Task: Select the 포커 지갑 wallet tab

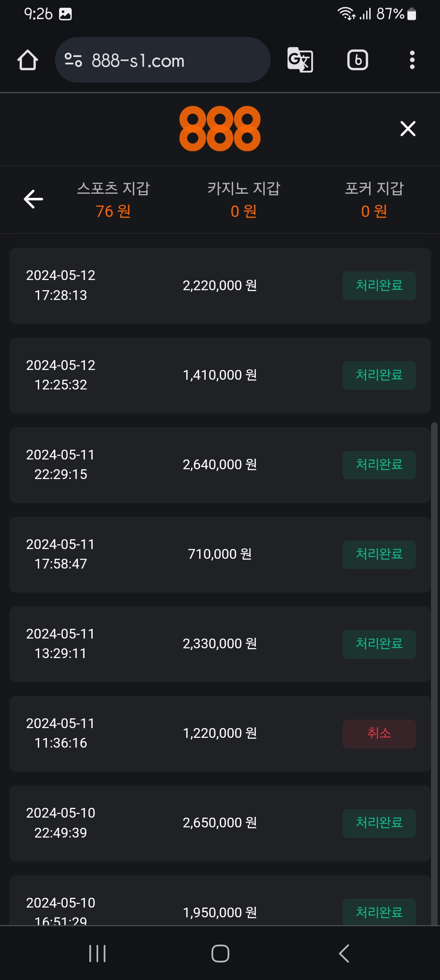Action: click(374, 199)
